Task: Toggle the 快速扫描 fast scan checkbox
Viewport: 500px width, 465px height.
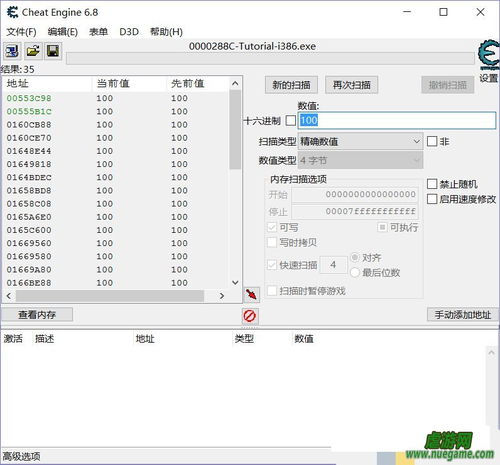Action: tap(272, 265)
